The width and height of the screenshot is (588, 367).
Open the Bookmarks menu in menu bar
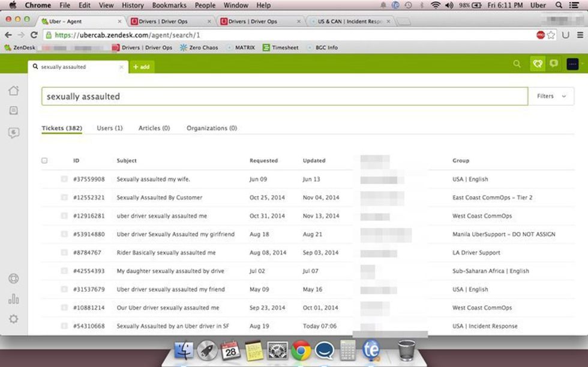pos(169,5)
